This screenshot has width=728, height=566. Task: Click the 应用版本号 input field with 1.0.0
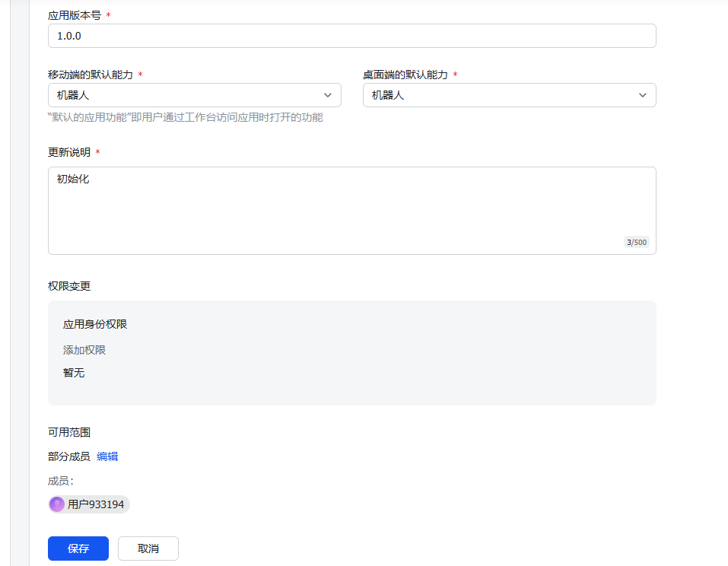click(351, 36)
